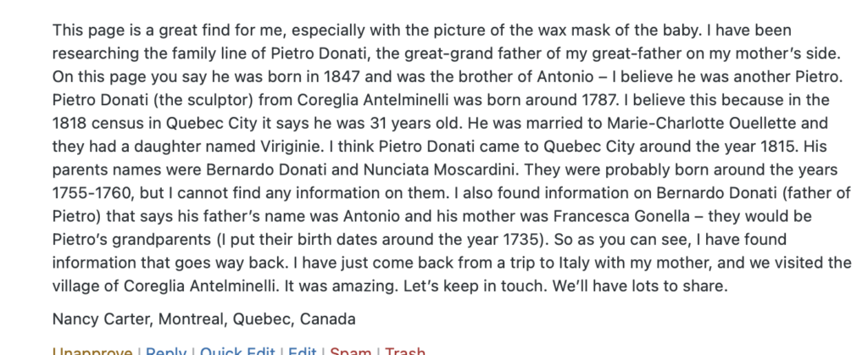Click the year 1815 in the text
This screenshot has height=355, width=868.
(780, 146)
